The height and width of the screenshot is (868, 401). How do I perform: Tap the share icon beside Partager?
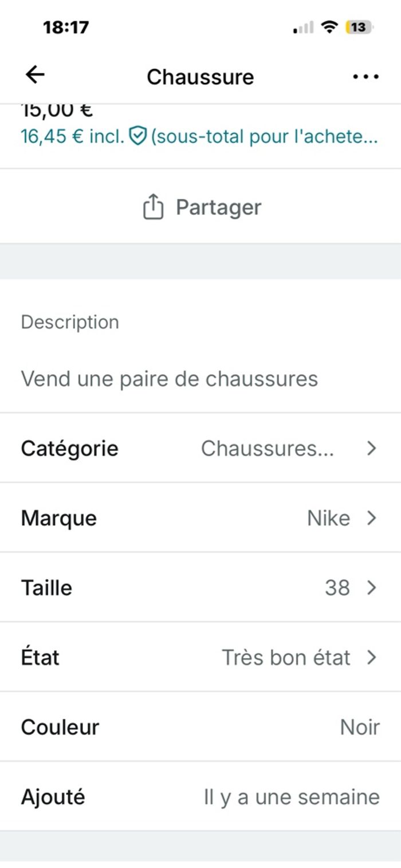coord(153,207)
